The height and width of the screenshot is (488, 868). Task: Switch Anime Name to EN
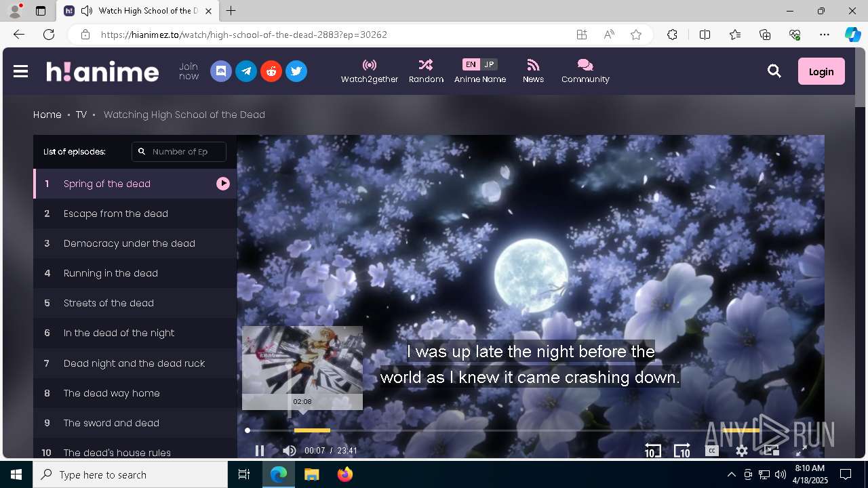[471, 64]
